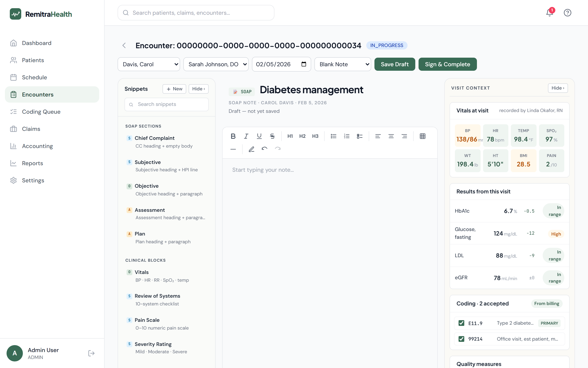Open Accounting in the sidebar
This screenshot has height=368, width=588.
[52, 146]
